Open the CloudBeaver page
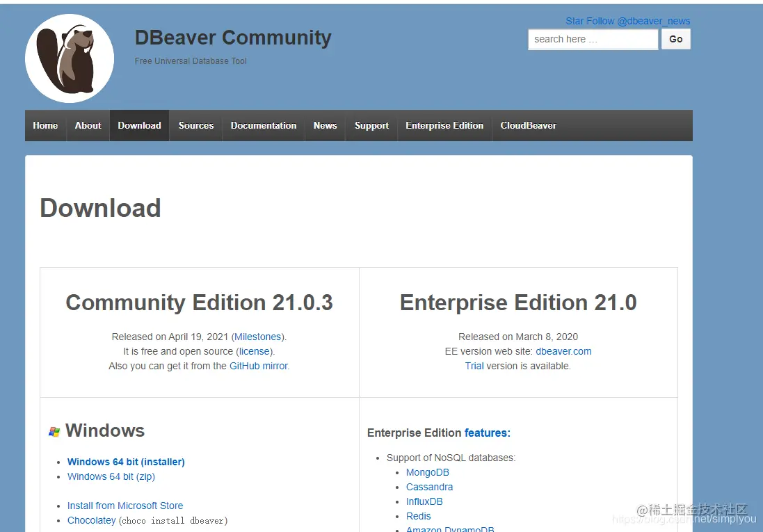The width and height of the screenshot is (763, 532). click(528, 126)
